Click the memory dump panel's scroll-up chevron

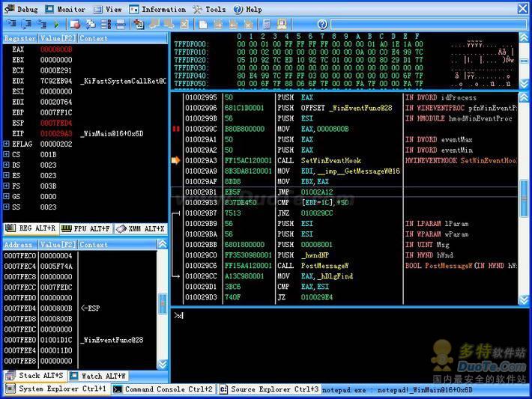click(524, 37)
